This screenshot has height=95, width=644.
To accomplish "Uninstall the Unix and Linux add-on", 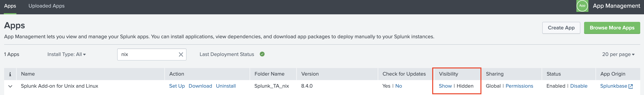I will [226, 86].
